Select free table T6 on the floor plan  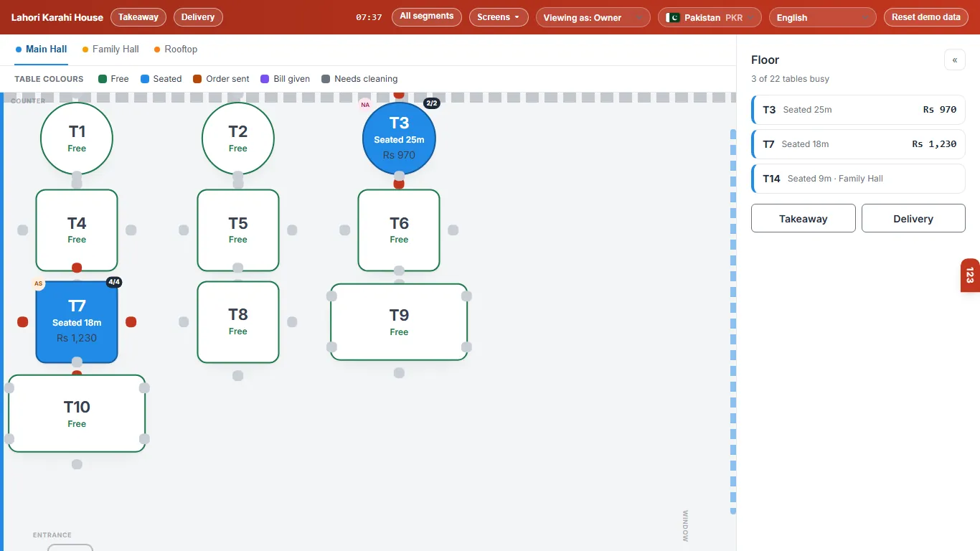tap(399, 230)
